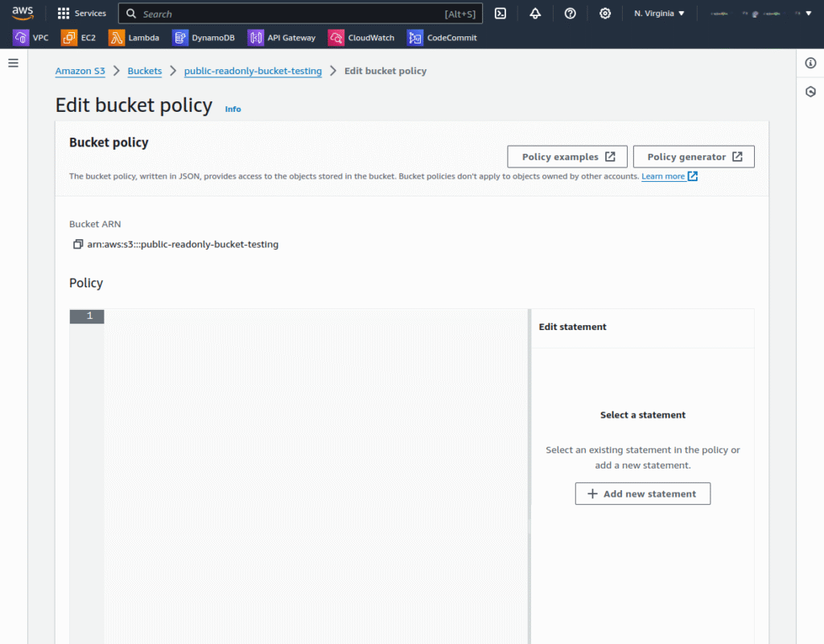Open EC2 service shortcut icon
This screenshot has width=824, height=644.
[x=69, y=38]
